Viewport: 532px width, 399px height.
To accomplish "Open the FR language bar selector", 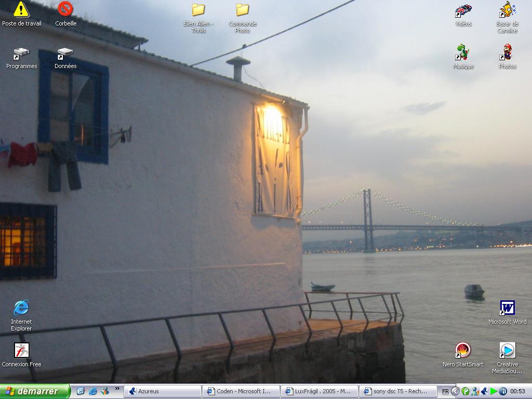I will click(445, 391).
